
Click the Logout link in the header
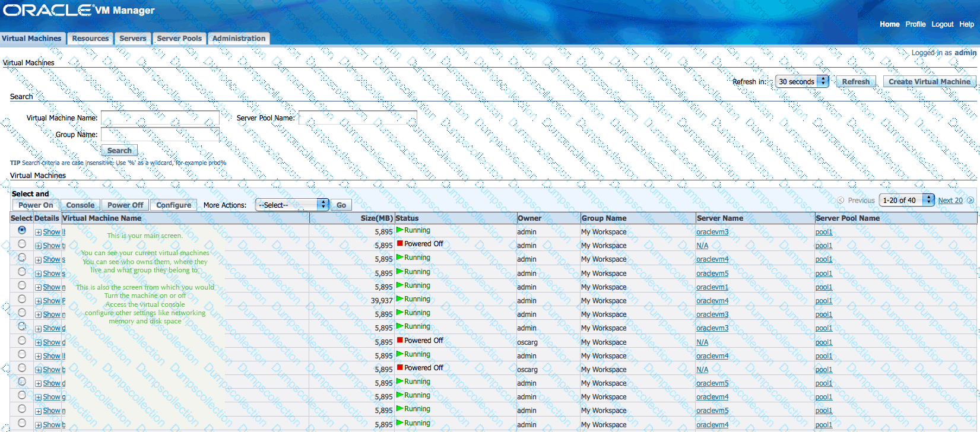click(942, 24)
